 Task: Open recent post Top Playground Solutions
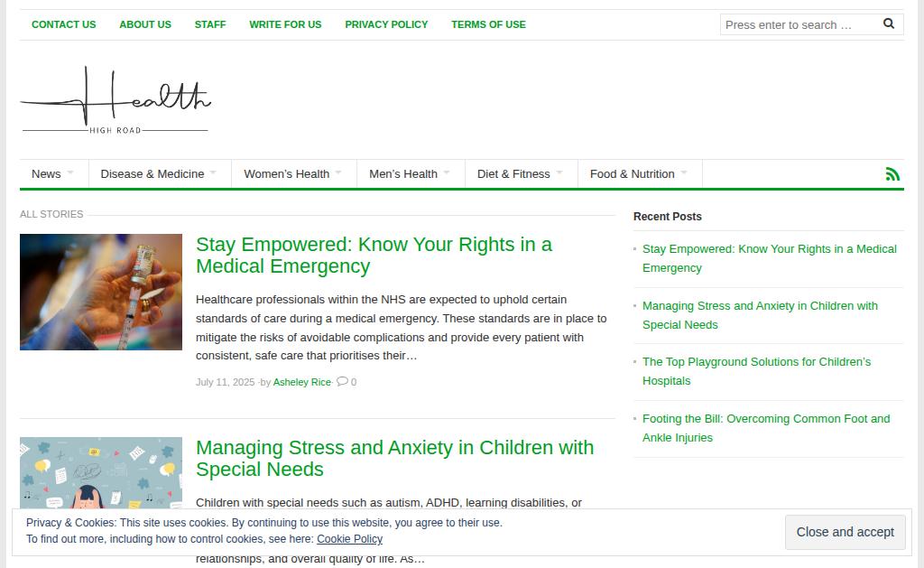click(x=756, y=371)
